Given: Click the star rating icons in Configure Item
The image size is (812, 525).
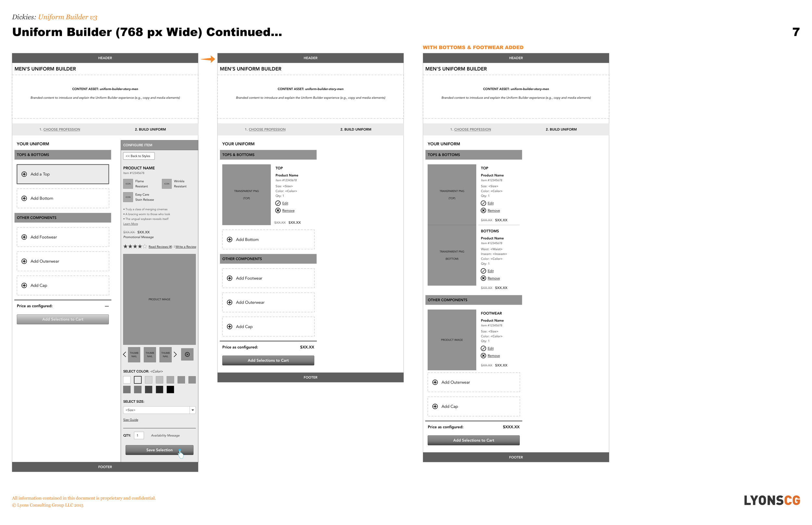Looking at the screenshot, I should pos(135,246).
